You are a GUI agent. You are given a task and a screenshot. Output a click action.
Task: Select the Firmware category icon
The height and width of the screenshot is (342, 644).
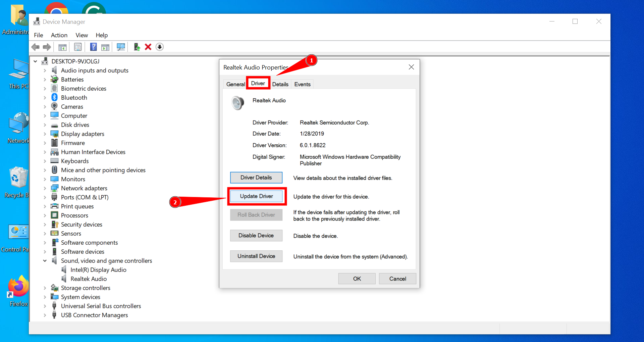[54, 143]
